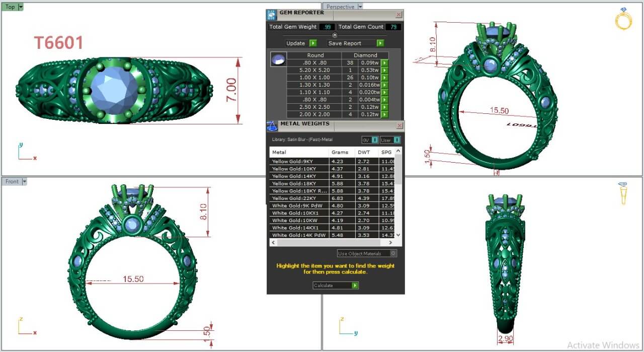Open the Front viewport dropdown arrow
This screenshot has width=644, height=352.
[x=24, y=181]
